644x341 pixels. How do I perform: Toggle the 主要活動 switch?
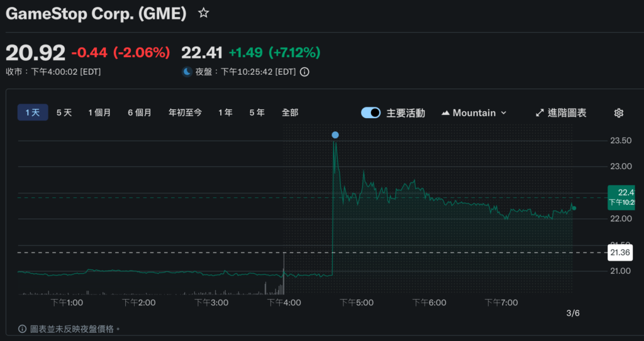371,113
